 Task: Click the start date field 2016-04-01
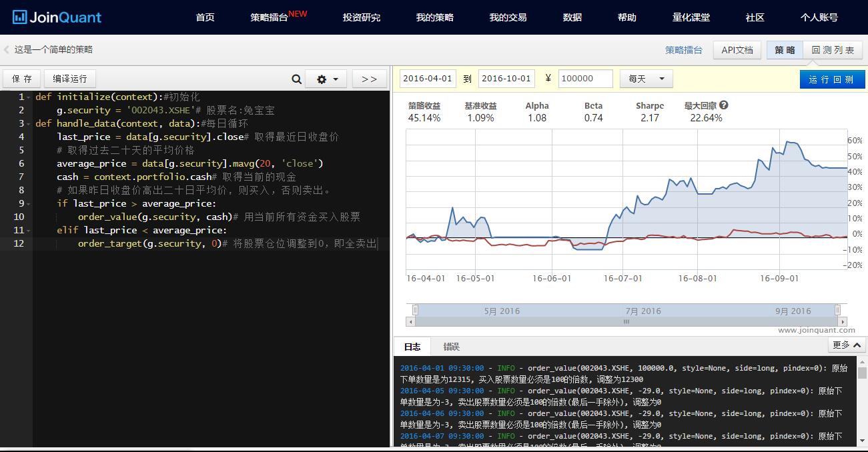point(428,79)
